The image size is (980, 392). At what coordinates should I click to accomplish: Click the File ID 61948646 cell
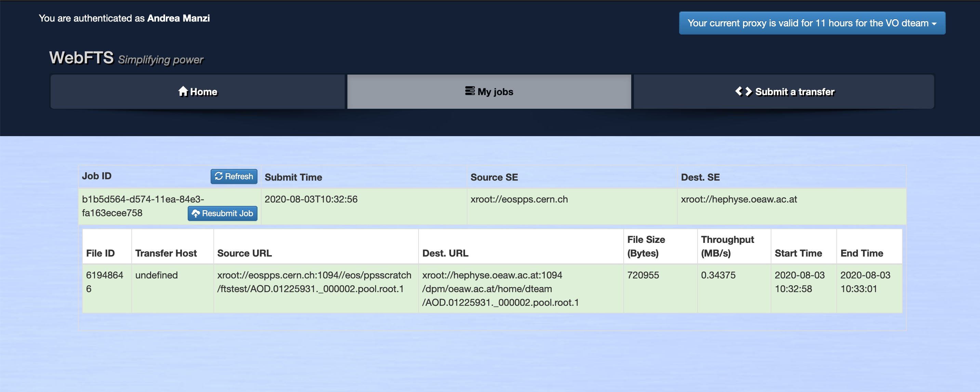pyautogui.click(x=104, y=282)
